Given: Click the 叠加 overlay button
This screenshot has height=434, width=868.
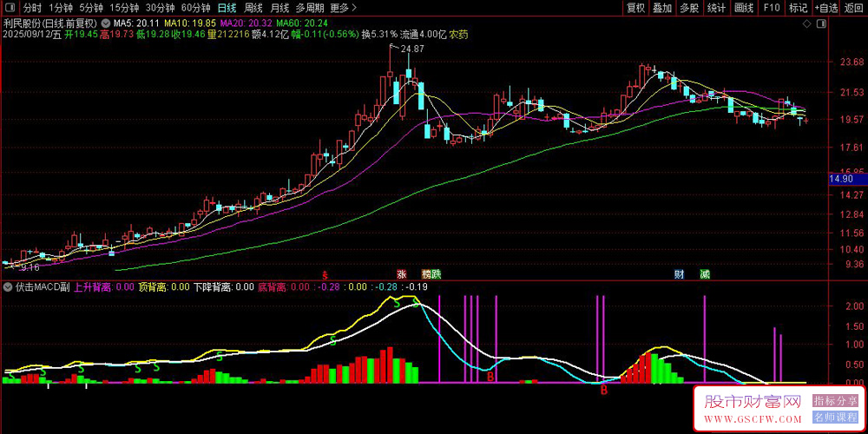Looking at the screenshot, I should pyautogui.click(x=662, y=8).
